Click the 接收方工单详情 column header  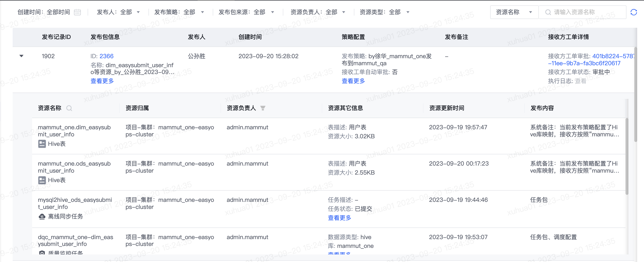point(568,37)
